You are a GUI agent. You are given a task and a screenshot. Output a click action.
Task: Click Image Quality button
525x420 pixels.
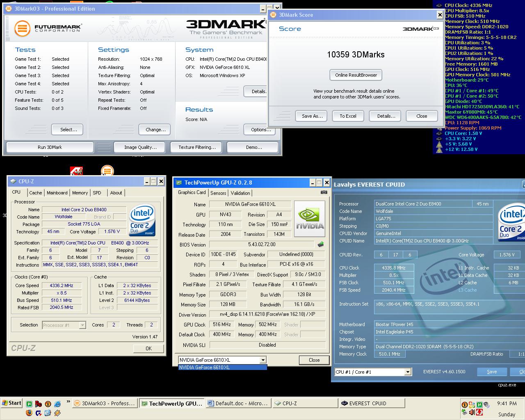pos(140,147)
